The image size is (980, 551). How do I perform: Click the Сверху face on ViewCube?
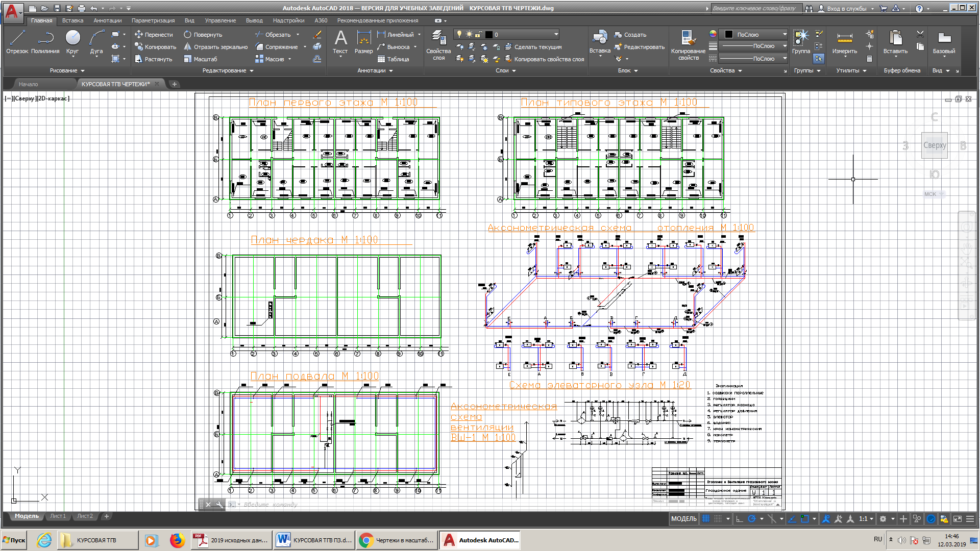coord(935,145)
